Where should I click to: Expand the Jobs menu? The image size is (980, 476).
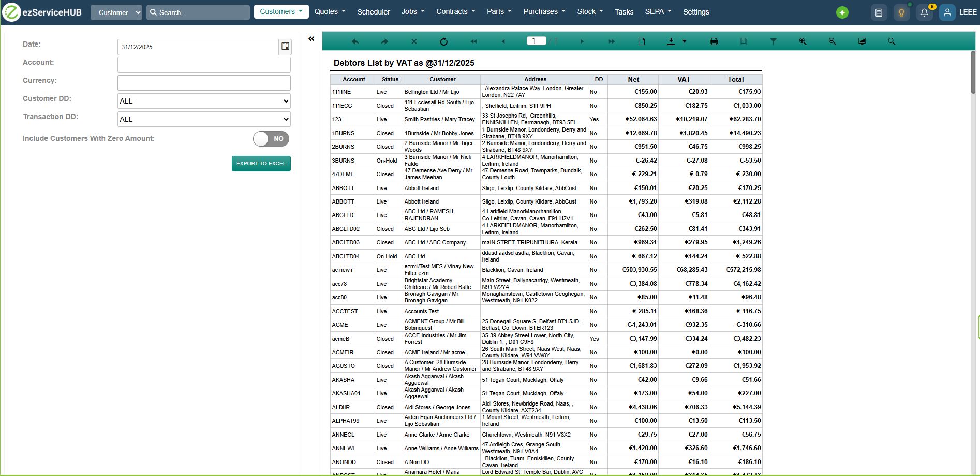(413, 11)
